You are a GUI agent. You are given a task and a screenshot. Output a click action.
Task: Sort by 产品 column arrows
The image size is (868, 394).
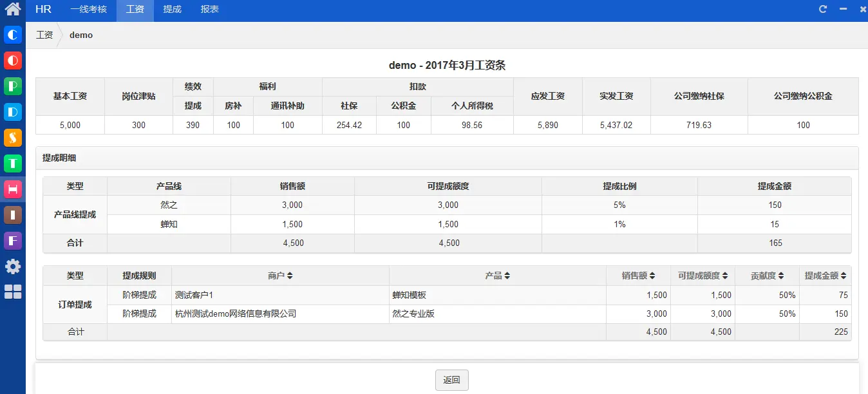[x=507, y=276]
